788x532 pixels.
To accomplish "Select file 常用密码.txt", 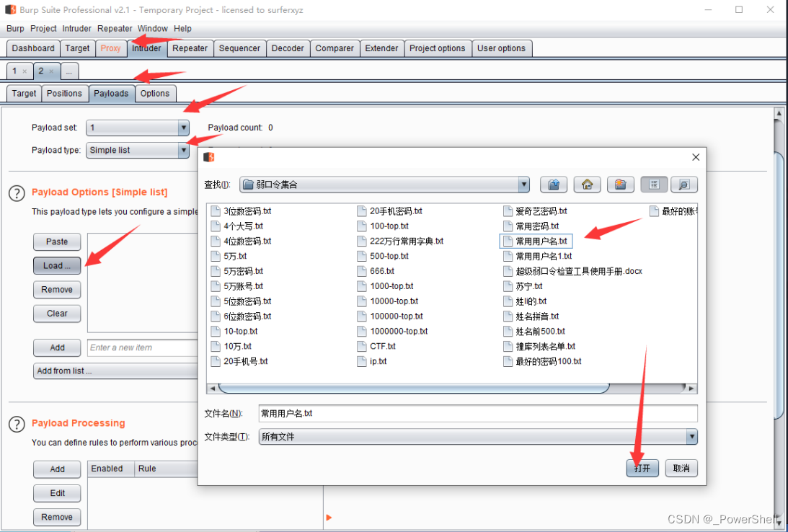I will (x=531, y=226).
